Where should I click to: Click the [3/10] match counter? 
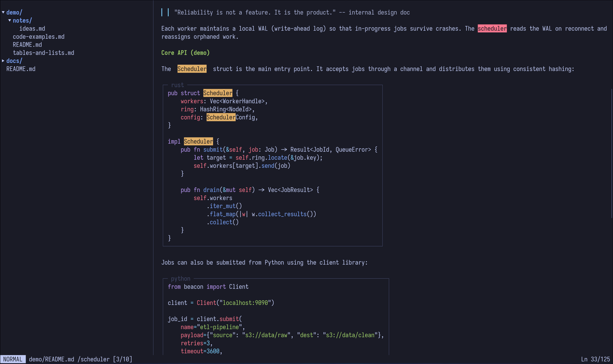tap(123, 359)
